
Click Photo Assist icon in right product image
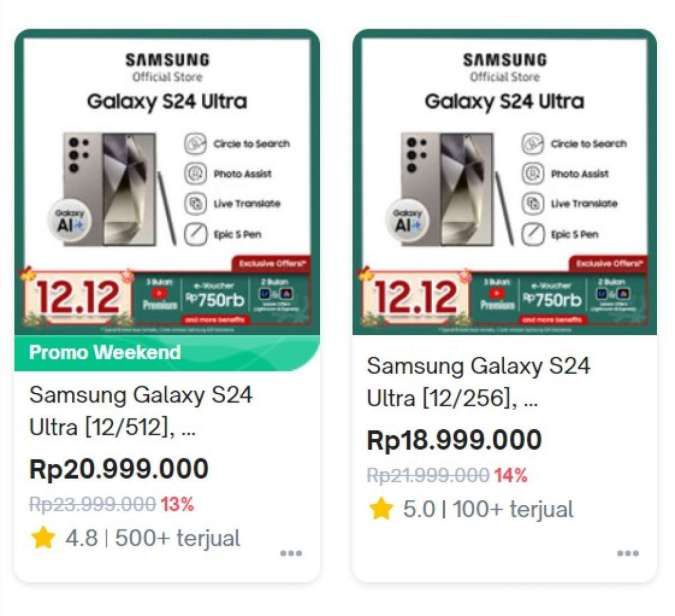coord(533,173)
